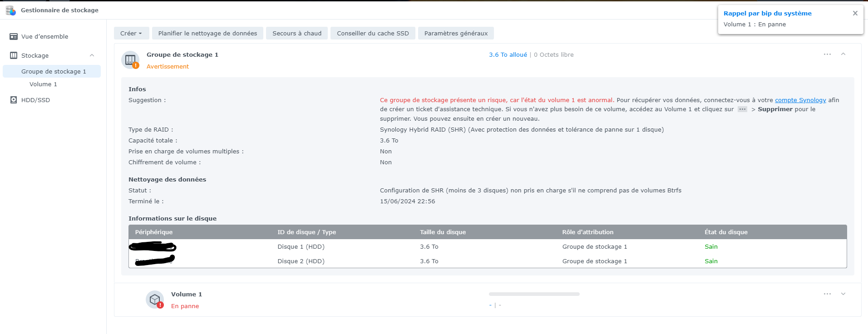Open the Volume 1 three-dots menu
868x334 pixels.
click(827, 294)
